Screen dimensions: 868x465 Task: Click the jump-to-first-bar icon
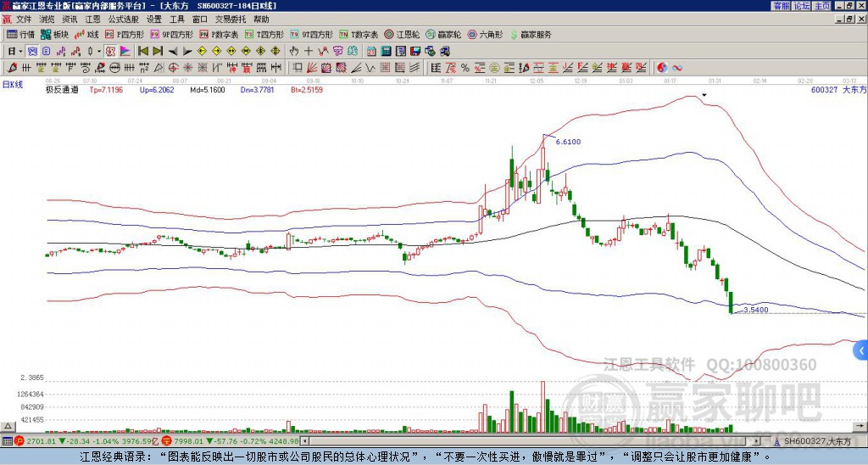pos(142,52)
